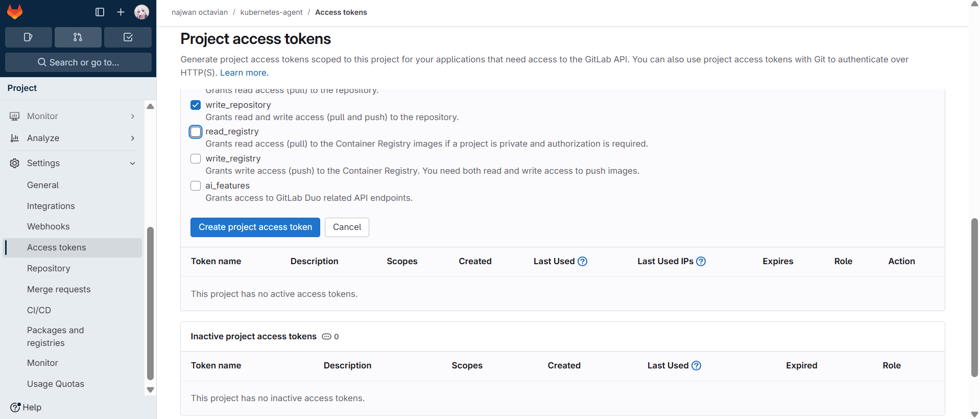Click the Last Used IPs help icon
Viewport: 980px width, 419px height.
coord(701,262)
